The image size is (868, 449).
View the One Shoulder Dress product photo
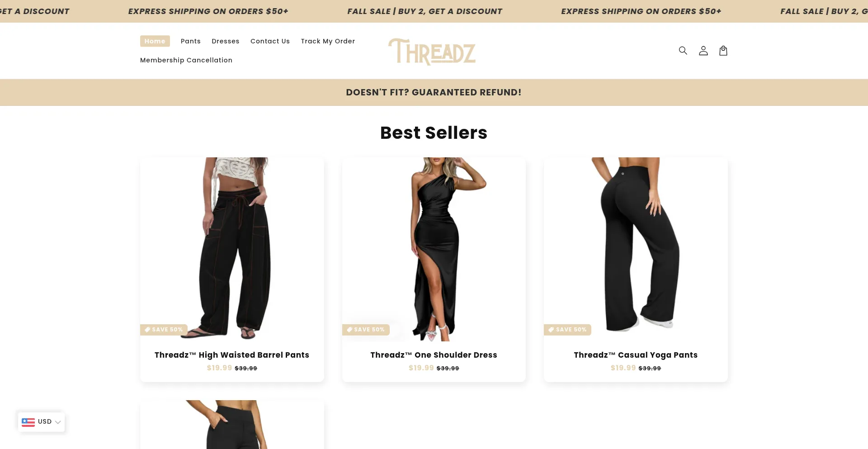click(434, 249)
